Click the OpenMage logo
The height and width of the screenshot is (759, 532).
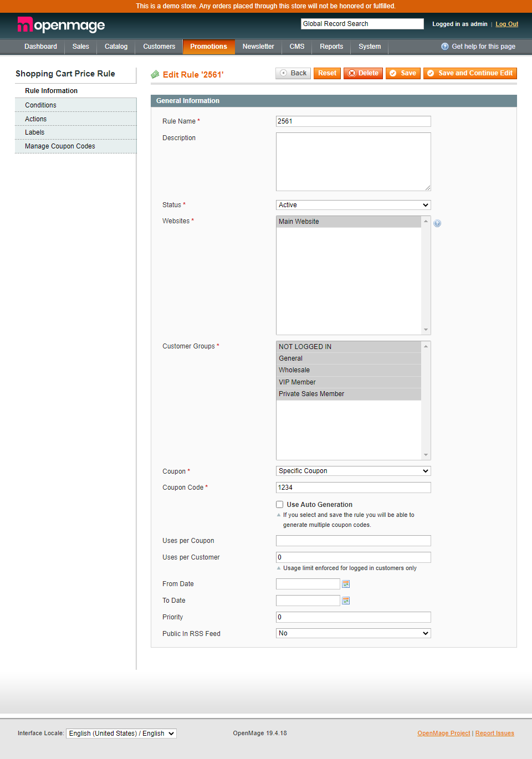click(x=61, y=25)
